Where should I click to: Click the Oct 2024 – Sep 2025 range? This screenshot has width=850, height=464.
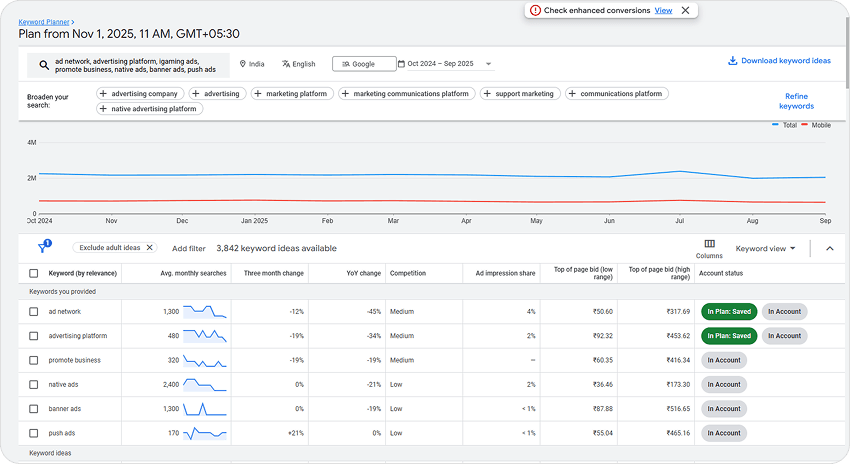(x=440, y=64)
